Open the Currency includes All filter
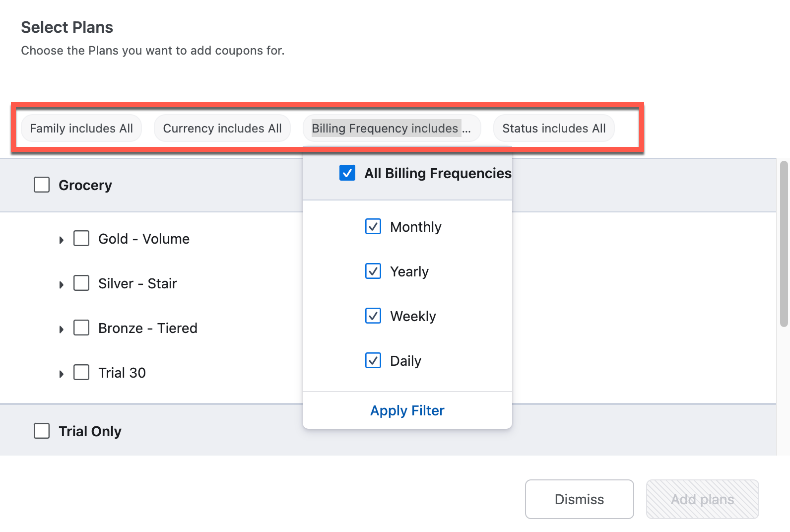Image resolution: width=790 pixels, height=532 pixels. (x=222, y=129)
